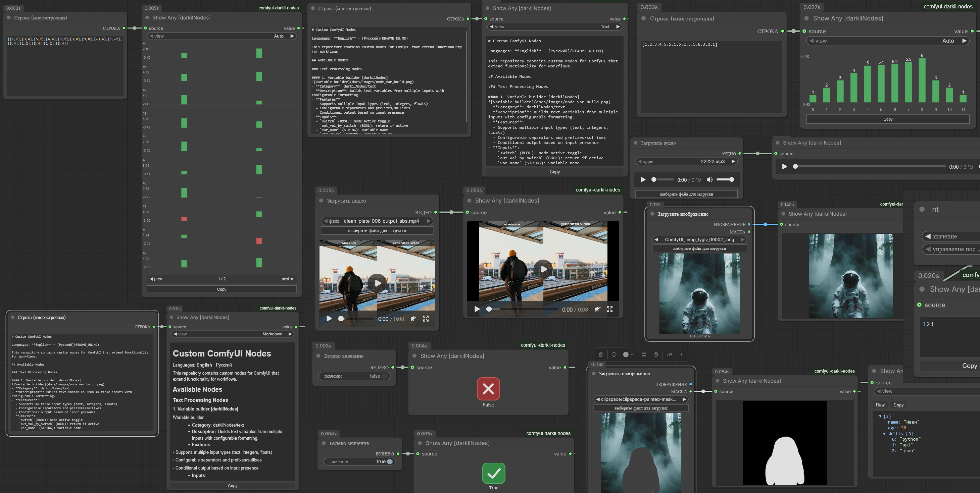Click выберите файл для загрузки in Загрузить видео
The image size is (980, 493).
(377, 231)
